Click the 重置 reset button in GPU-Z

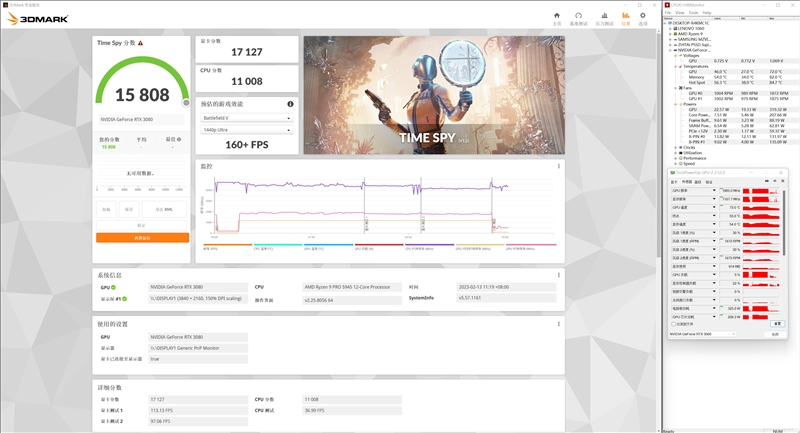click(x=778, y=323)
